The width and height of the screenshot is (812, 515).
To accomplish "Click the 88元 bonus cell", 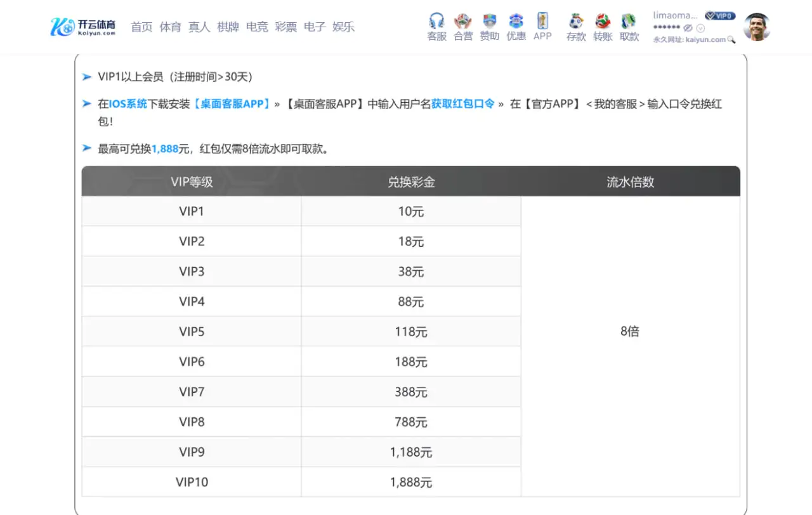I will click(x=411, y=301).
